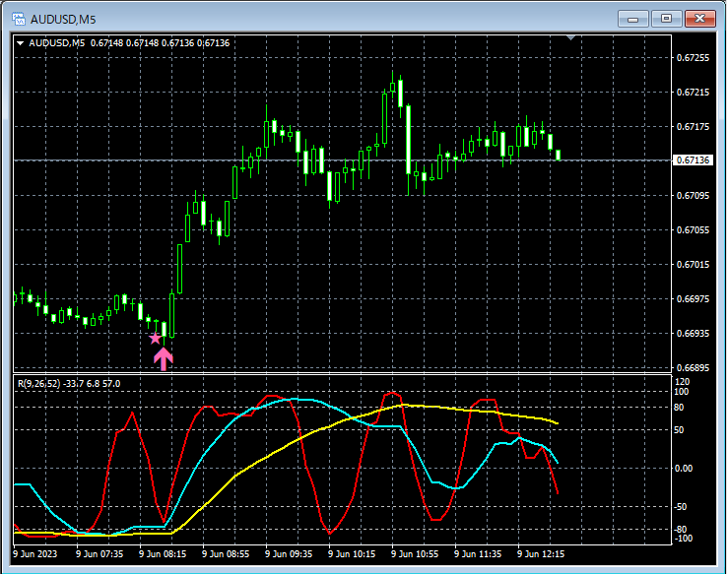Click price scale value 0.66935
This screenshot has height=574, width=728.
pos(693,333)
